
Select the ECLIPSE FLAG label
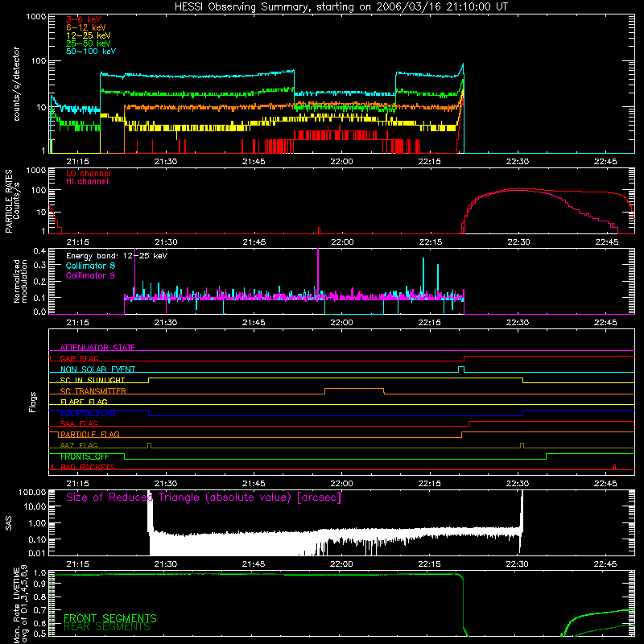[x=88, y=413]
